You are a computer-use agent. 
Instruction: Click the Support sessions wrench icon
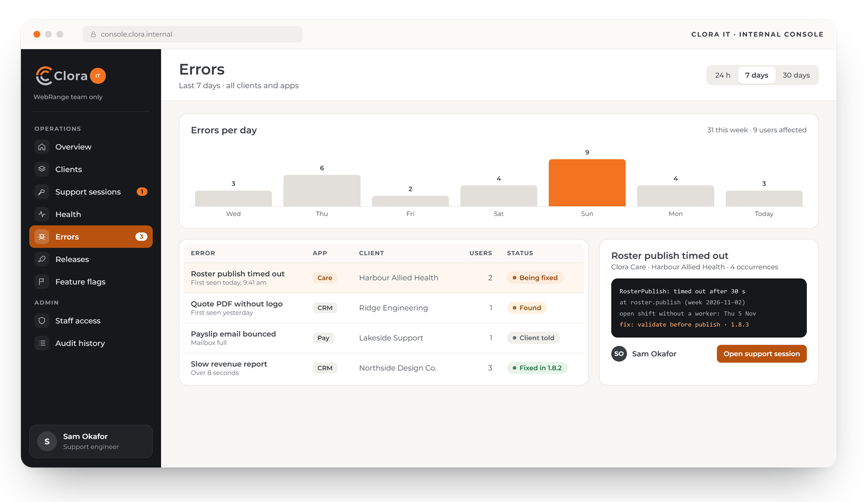(x=42, y=192)
